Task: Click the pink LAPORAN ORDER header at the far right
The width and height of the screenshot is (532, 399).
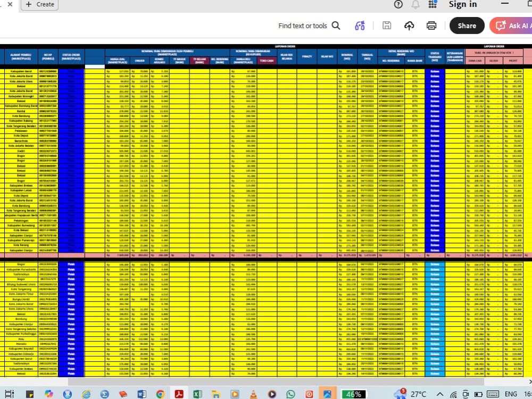Action: (494, 46)
